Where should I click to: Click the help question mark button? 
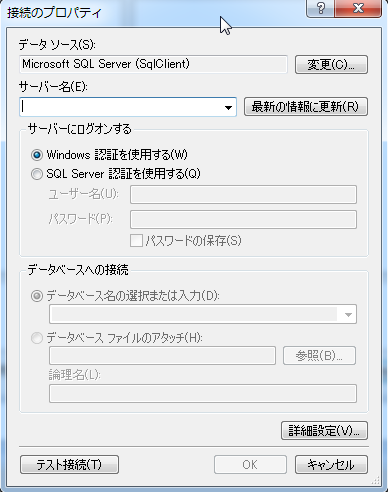click(320, 8)
